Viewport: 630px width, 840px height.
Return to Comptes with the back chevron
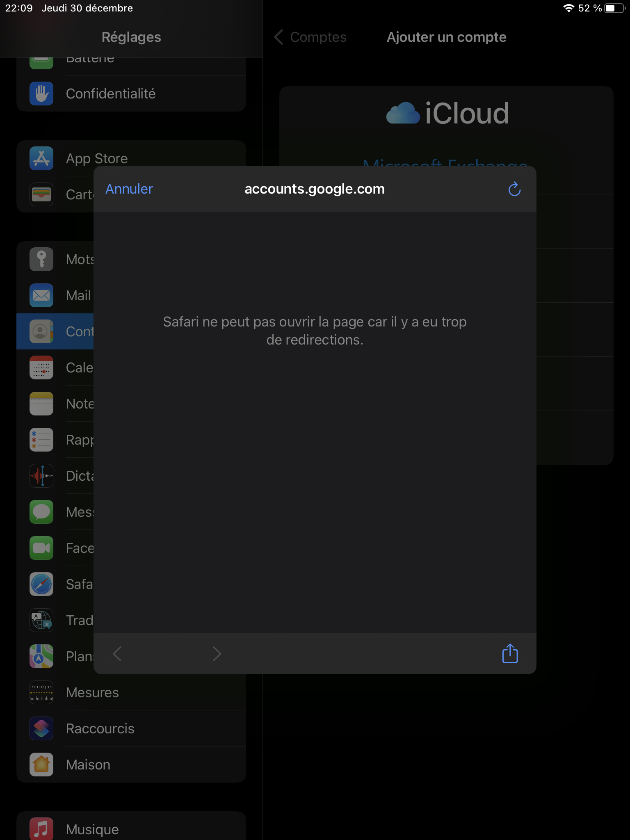coord(310,37)
